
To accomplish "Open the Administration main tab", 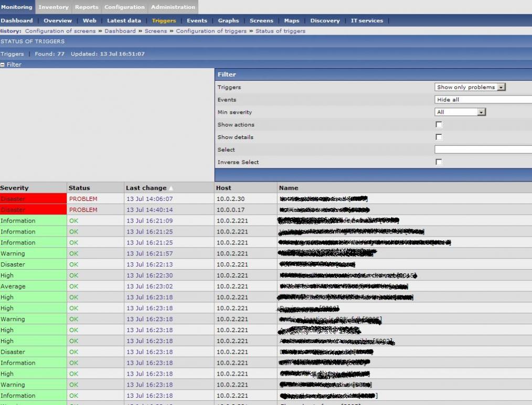I will click(173, 7).
